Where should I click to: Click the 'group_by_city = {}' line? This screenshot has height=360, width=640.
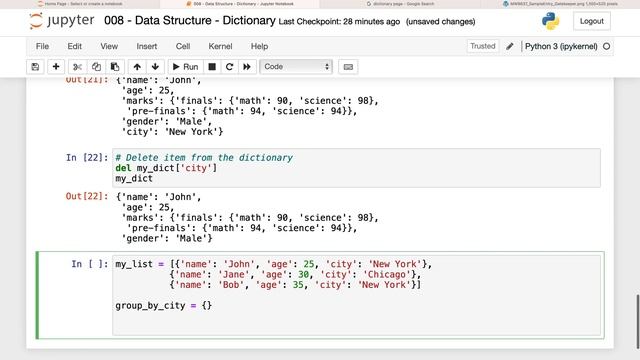pyautogui.click(x=164, y=306)
